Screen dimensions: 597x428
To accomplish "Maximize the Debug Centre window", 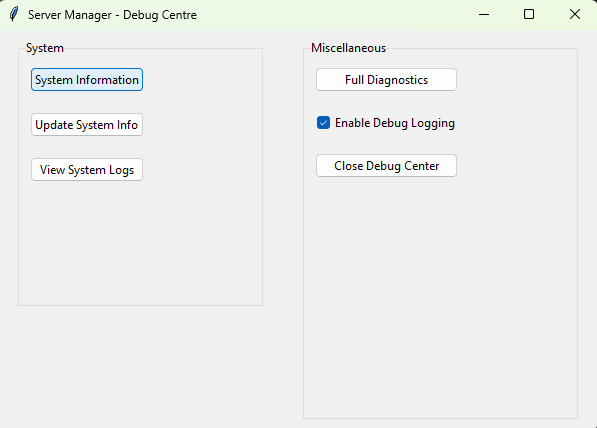I will [529, 14].
